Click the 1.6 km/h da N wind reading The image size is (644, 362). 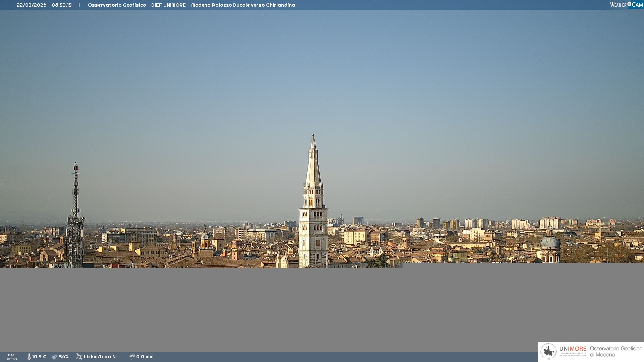click(100, 357)
